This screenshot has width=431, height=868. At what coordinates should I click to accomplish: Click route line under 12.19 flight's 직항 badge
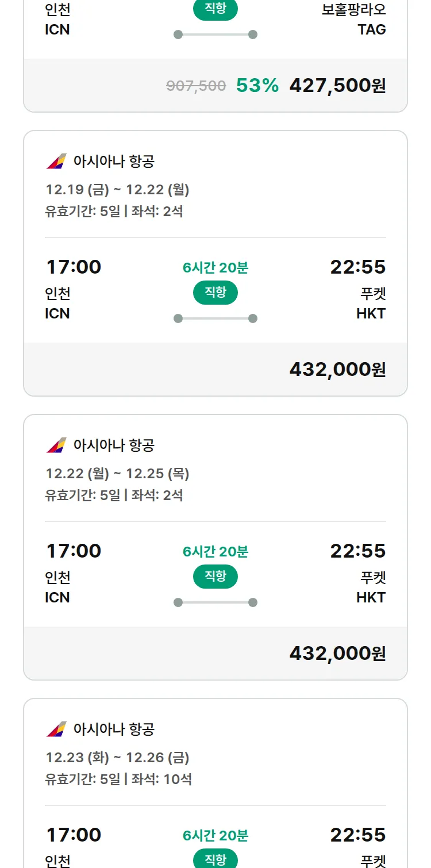pyautogui.click(x=215, y=318)
